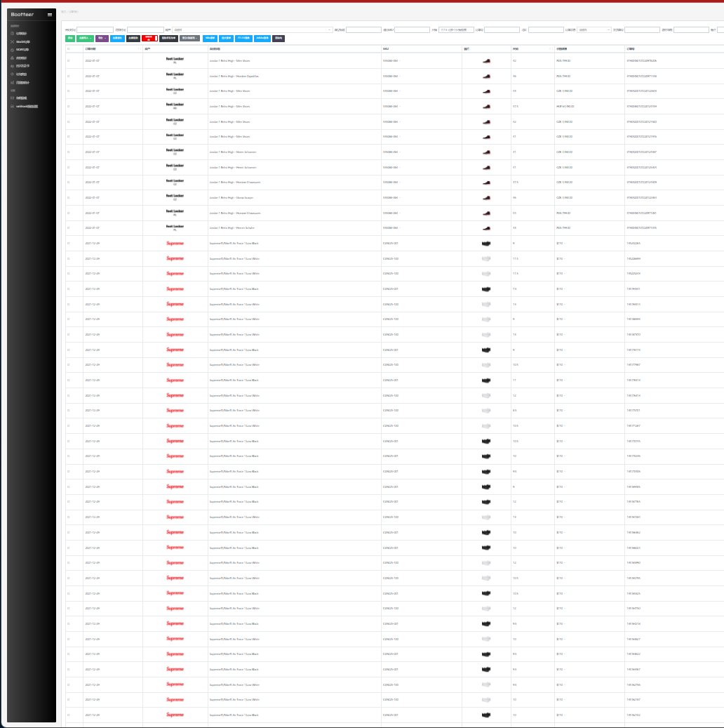Tick the checkbox of the first Foot Locker row
Image resolution: width=724 pixels, height=728 pixels.
(x=68, y=61)
